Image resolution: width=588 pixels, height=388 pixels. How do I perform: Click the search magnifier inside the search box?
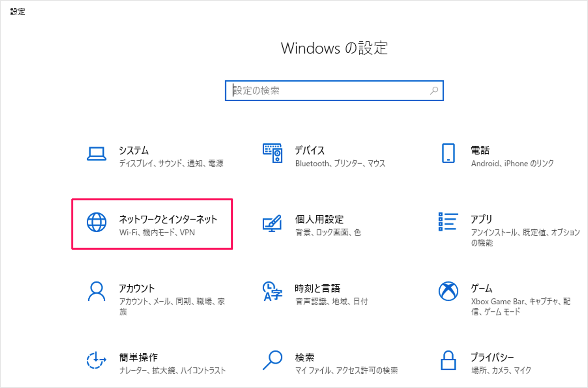click(x=434, y=91)
